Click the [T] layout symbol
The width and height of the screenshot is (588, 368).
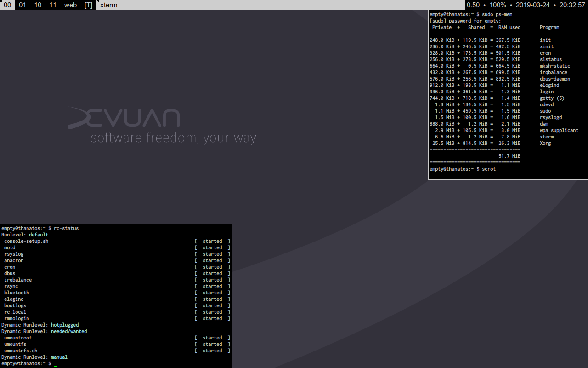[89, 5]
